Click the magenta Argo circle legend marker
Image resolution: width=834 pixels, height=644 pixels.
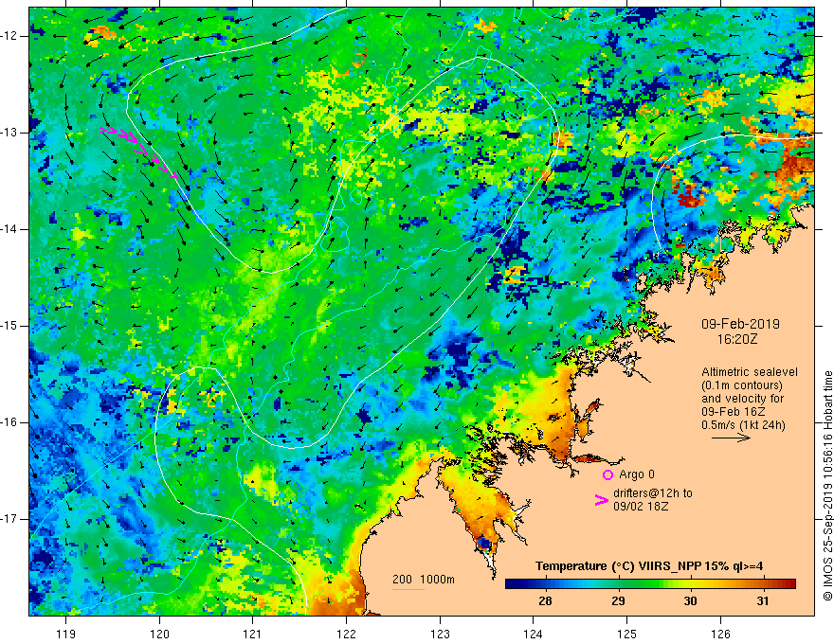tap(607, 474)
